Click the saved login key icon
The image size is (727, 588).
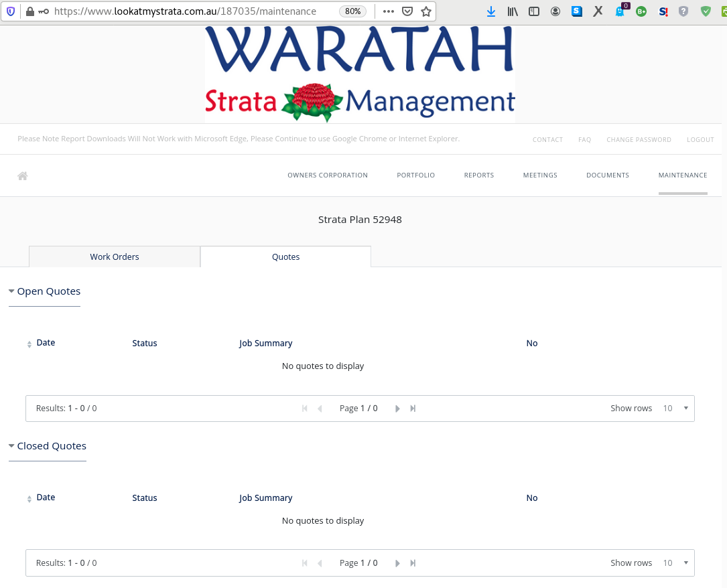(44, 11)
